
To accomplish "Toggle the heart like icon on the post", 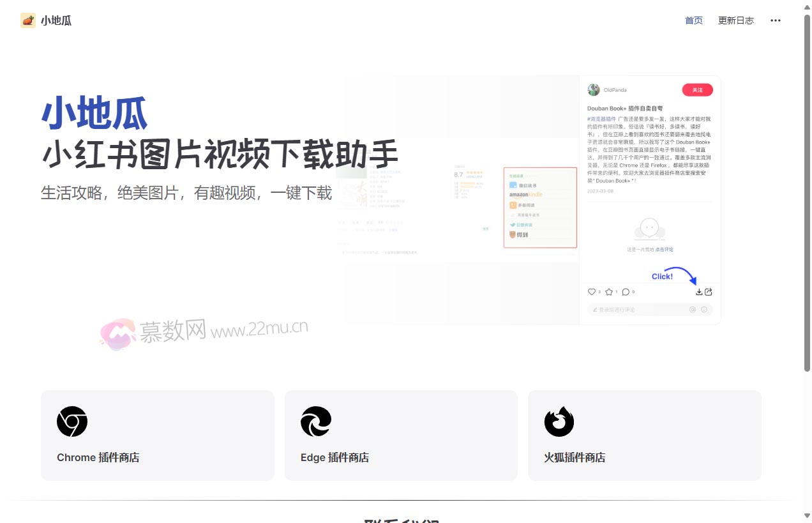I will [x=592, y=292].
